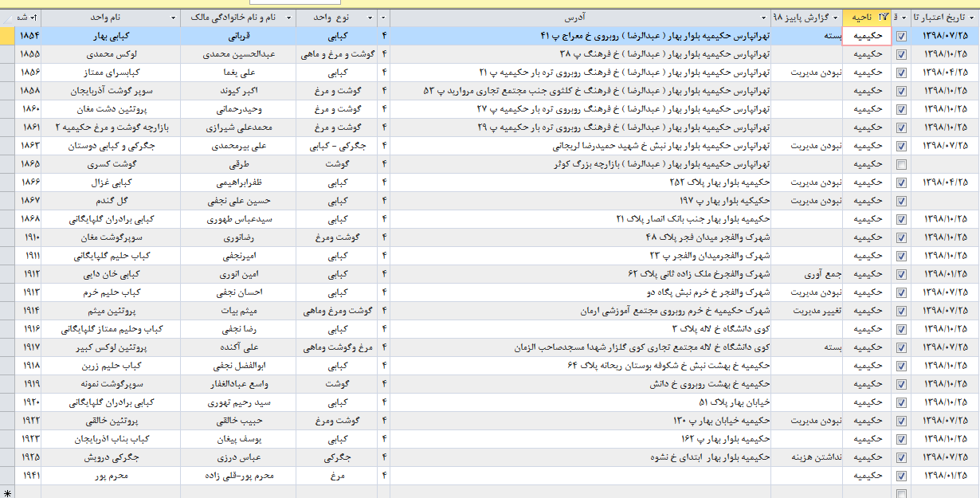The image size is (980, 498).
Task: Click the row selector for record ۱۸۶۵
Action: coord(7,164)
